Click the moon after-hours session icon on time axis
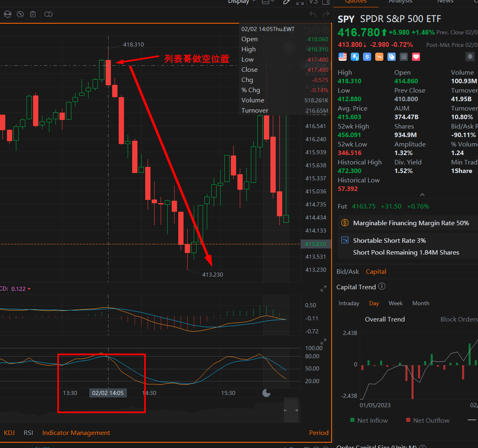This screenshot has height=448, width=478. 266,393
